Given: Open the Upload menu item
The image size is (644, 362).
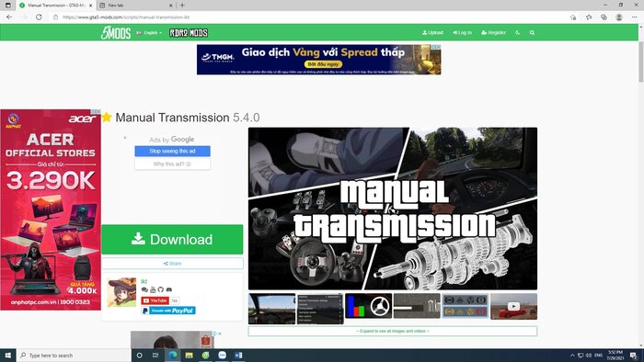Looking at the screenshot, I should tap(432, 32).
